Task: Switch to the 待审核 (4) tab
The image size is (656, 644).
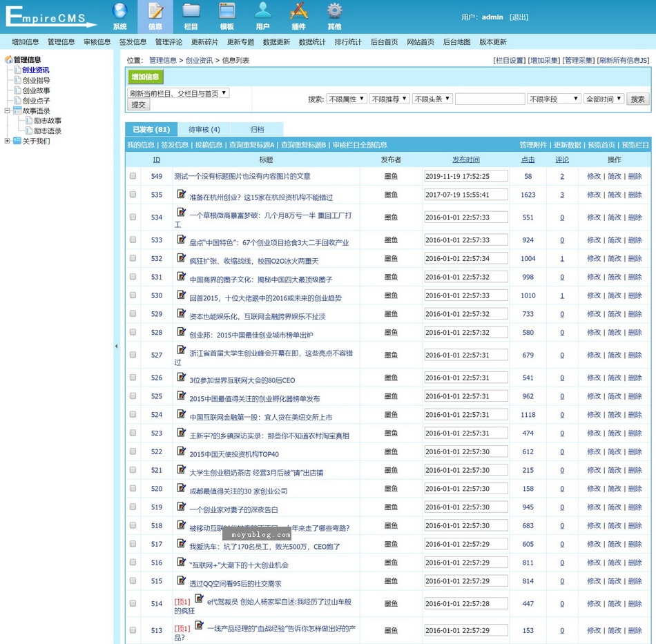Action: pyautogui.click(x=204, y=129)
